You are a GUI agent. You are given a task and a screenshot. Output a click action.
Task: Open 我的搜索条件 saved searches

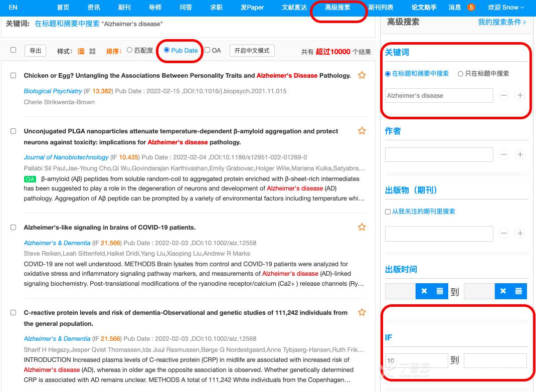pyautogui.click(x=501, y=22)
